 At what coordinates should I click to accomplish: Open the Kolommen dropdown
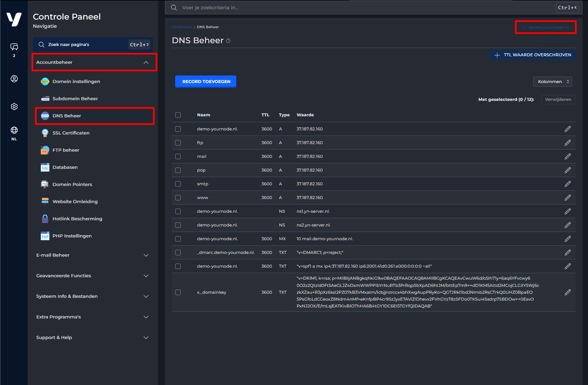(552, 82)
